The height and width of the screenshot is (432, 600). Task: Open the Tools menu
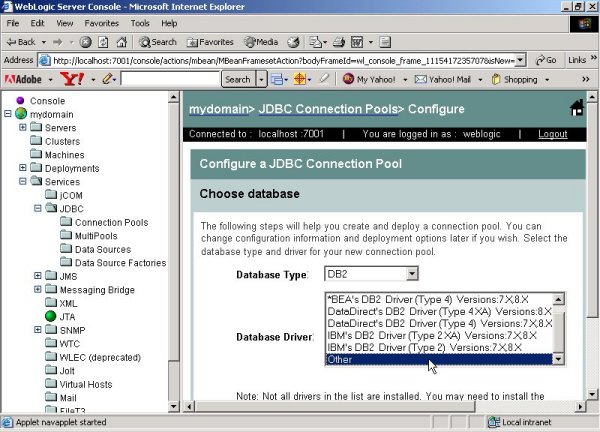click(140, 23)
